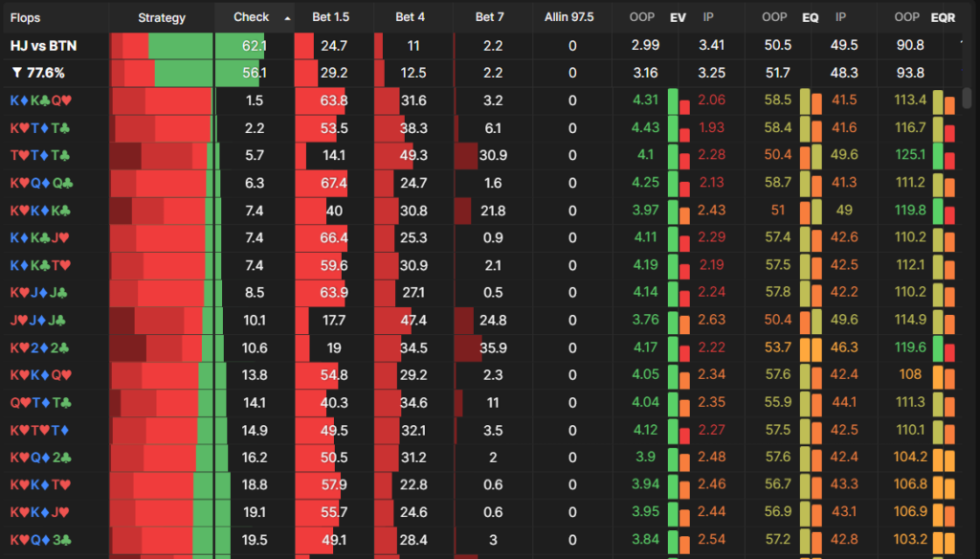This screenshot has width=980, height=559.
Task: Click the filter funnel icon beside 77.6%
Action: tap(16, 73)
